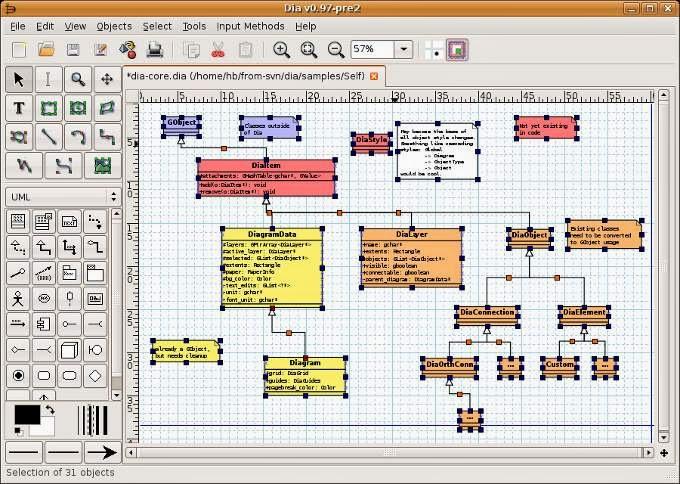
Task: Select the Beziergon shape tool
Action: pyautogui.click(x=19, y=137)
